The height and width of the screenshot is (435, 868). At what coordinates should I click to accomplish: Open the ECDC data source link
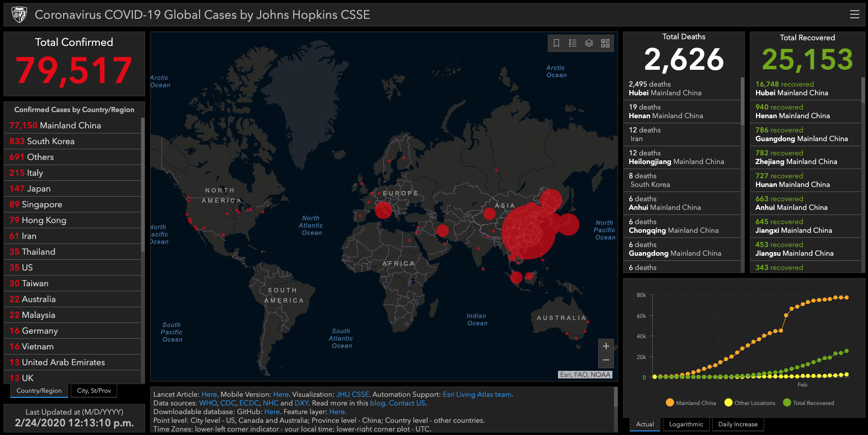[249, 403]
